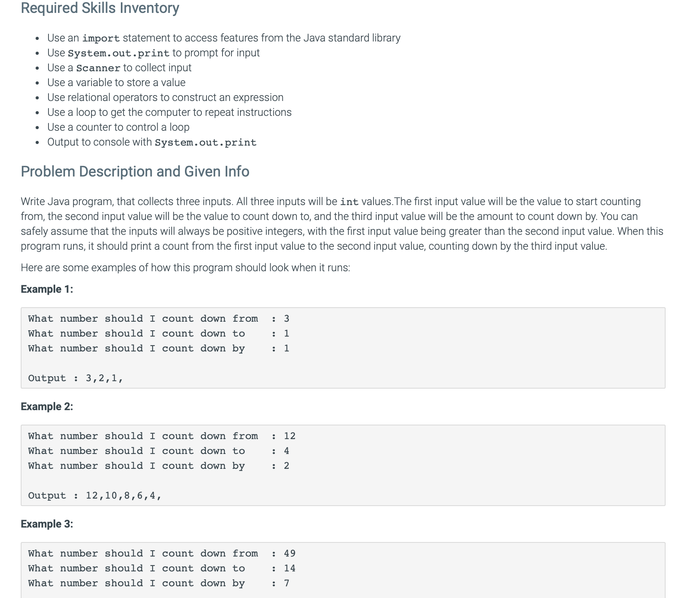Viewport: 700px width, 598px height.
Task: Click the Example 2 label
Action: [x=47, y=407]
